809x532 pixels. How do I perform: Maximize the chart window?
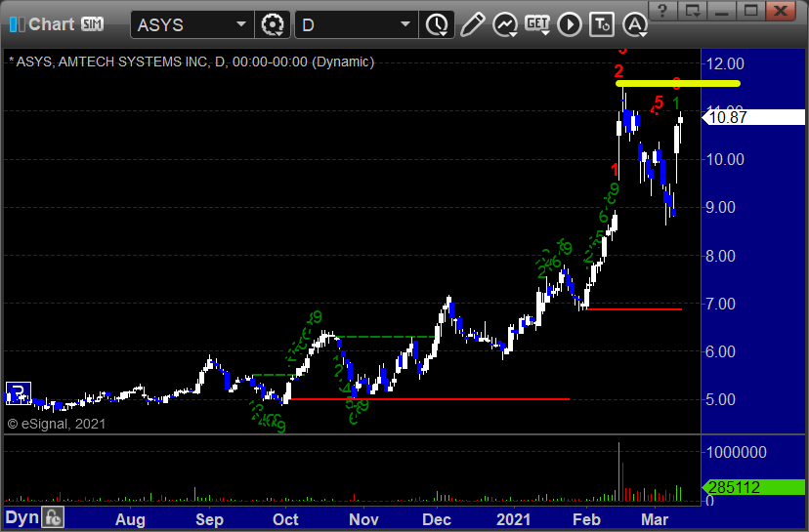(x=750, y=11)
